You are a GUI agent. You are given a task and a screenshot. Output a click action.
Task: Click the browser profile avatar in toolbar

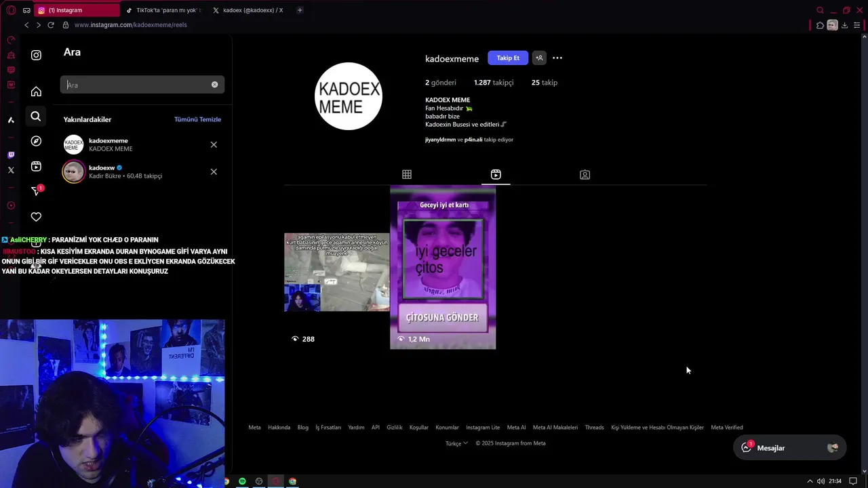tap(832, 25)
